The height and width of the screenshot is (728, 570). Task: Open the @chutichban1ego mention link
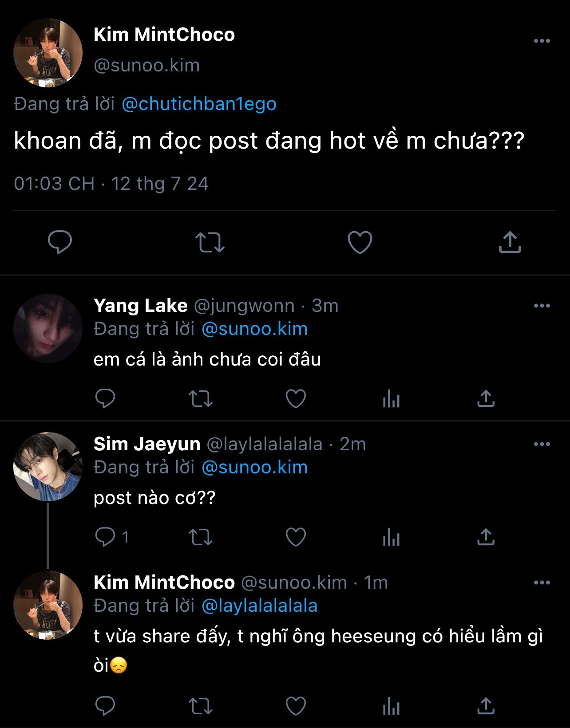[x=199, y=104]
